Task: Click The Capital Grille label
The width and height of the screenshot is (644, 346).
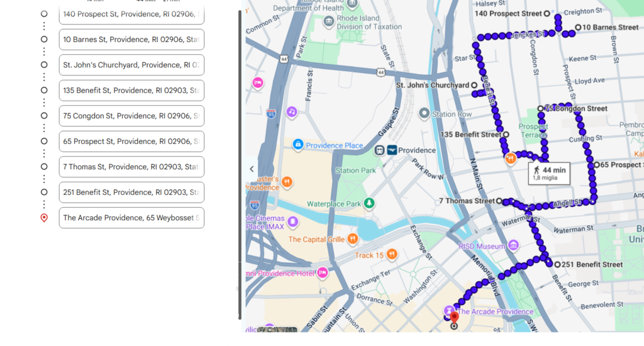Action: (x=316, y=239)
